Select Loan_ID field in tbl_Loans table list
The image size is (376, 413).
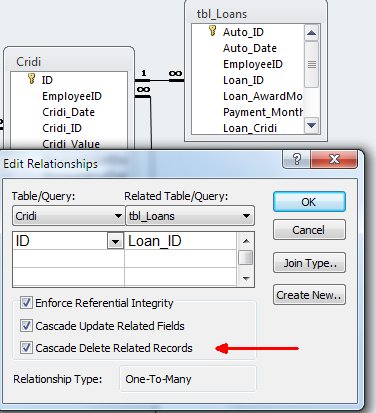[x=243, y=80]
